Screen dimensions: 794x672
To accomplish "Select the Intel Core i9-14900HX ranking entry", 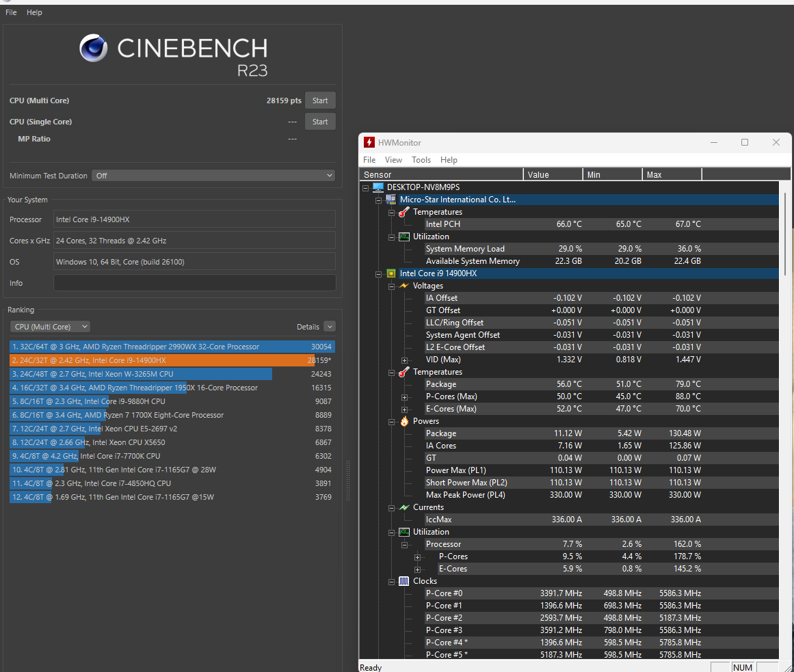I will pyautogui.click(x=172, y=360).
